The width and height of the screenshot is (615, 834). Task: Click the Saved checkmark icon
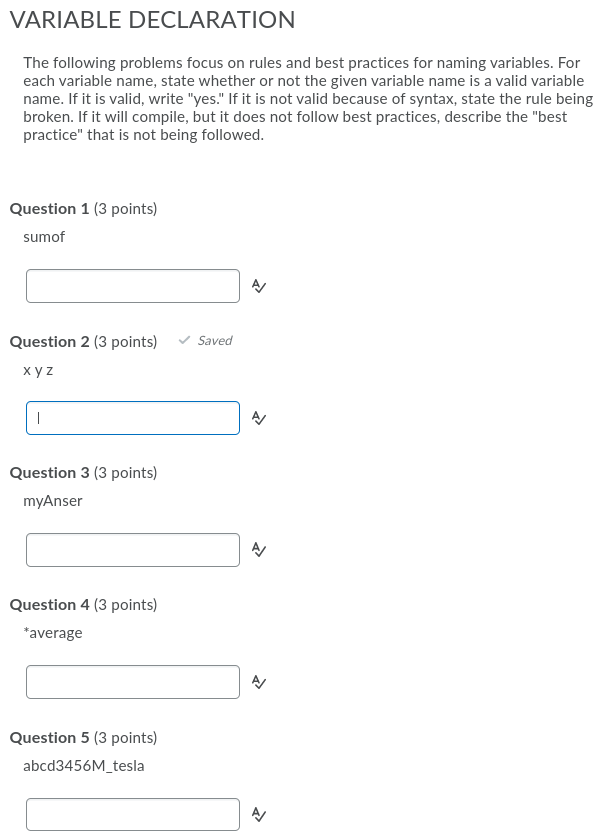point(184,340)
